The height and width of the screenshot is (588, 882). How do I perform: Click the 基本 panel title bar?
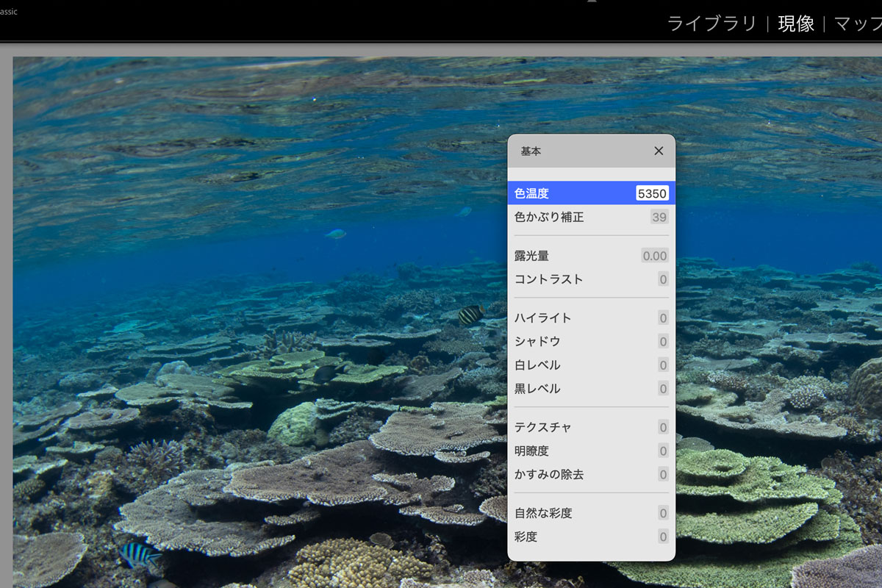tap(573, 151)
